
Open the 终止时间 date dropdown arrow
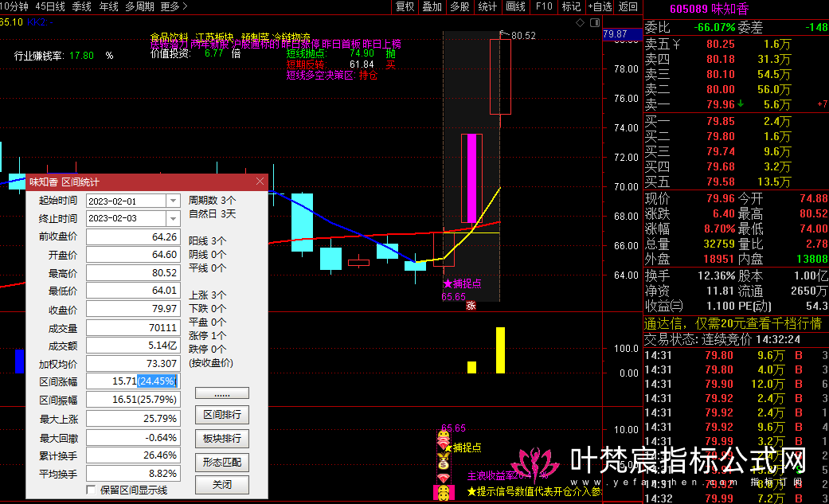pos(173,218)
